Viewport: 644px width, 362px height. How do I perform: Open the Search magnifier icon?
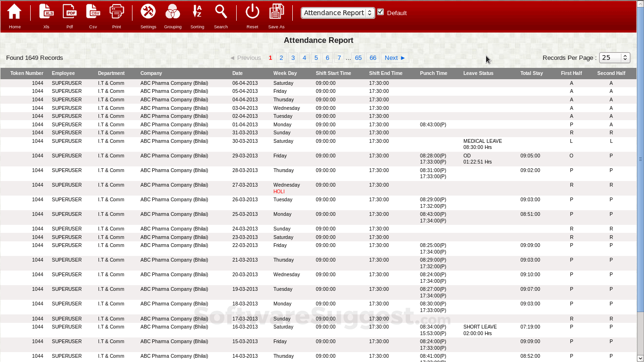[221, 12]
